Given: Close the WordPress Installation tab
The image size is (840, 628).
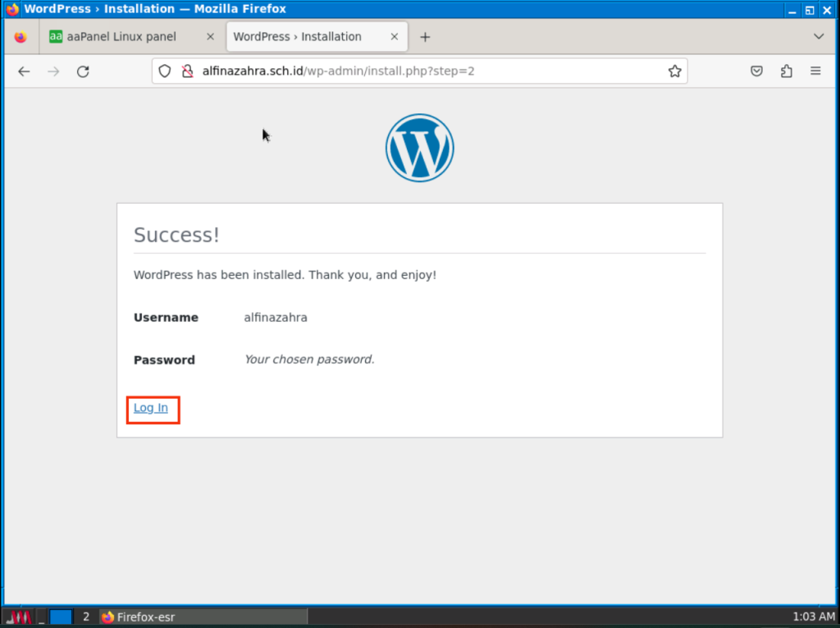Looking at the screenshot, I should coord(395,37).
